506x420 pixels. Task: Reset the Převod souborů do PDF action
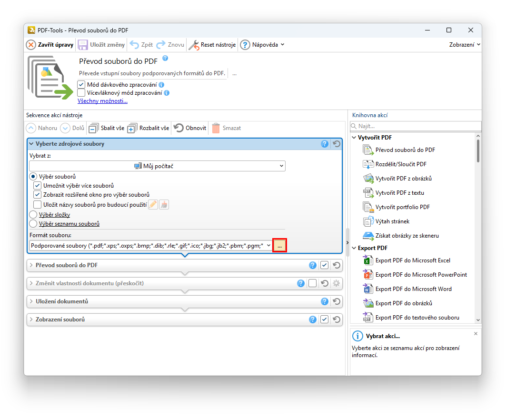click(x=337, y=265)
